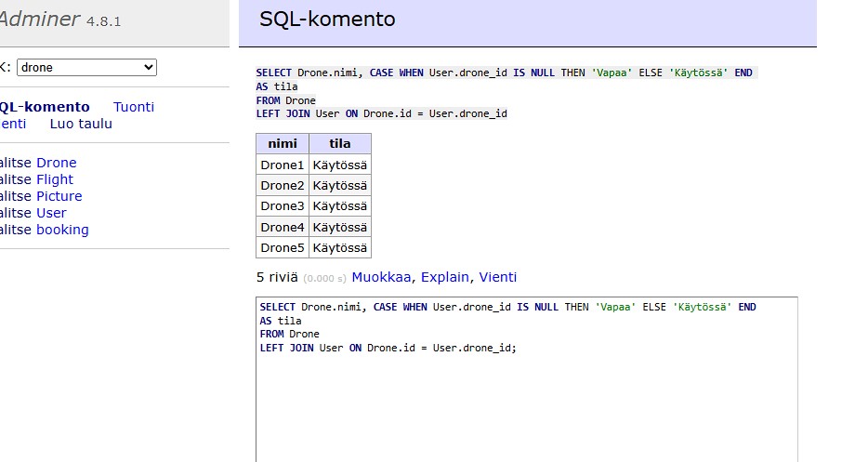The width and height of the screenshot is (868, 462).
Task: Open the Picture table in sidebar
Action: click(59, 196)
